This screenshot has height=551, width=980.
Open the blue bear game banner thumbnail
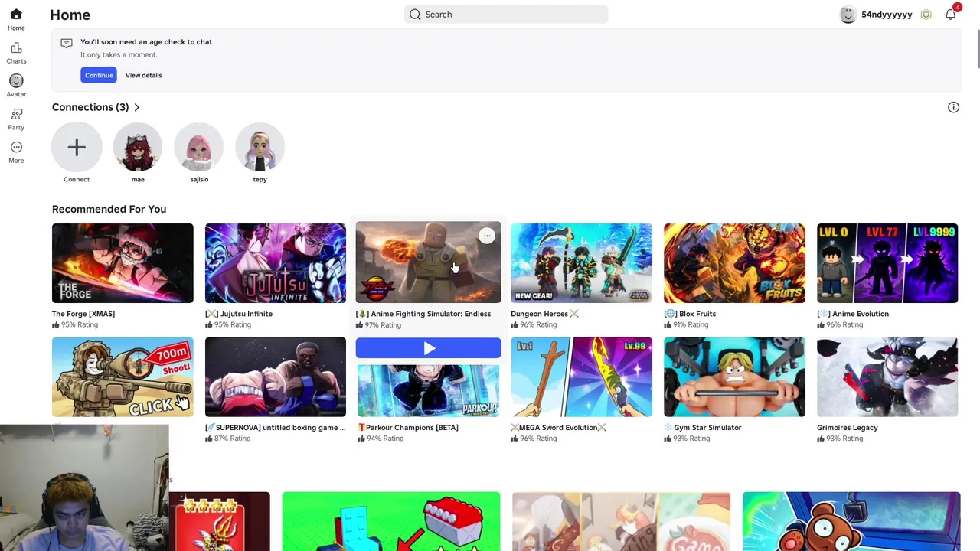pos(851,522)
